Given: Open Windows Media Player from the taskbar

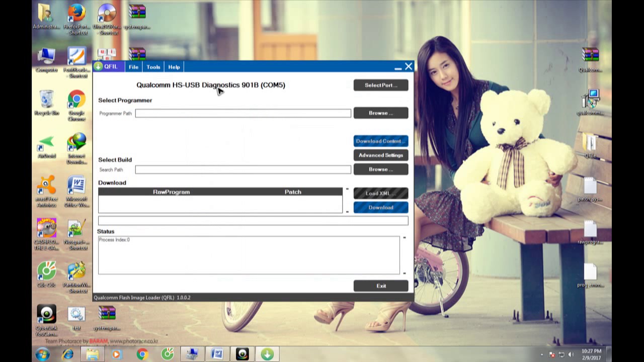Looking at the screenshot, I should click(117, 354).
